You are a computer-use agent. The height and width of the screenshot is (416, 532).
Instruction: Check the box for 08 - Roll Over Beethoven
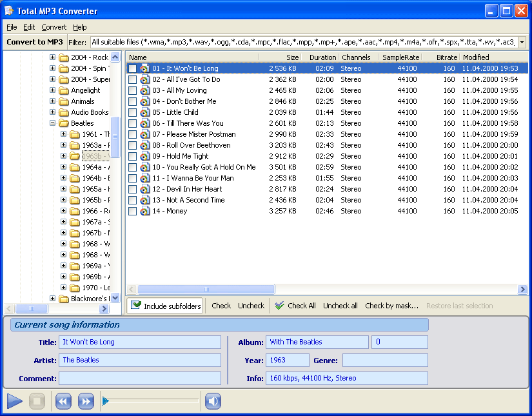point(132,146)
